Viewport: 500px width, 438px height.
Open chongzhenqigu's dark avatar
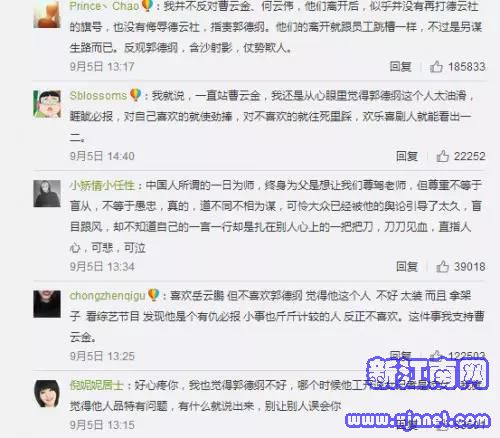47,304
